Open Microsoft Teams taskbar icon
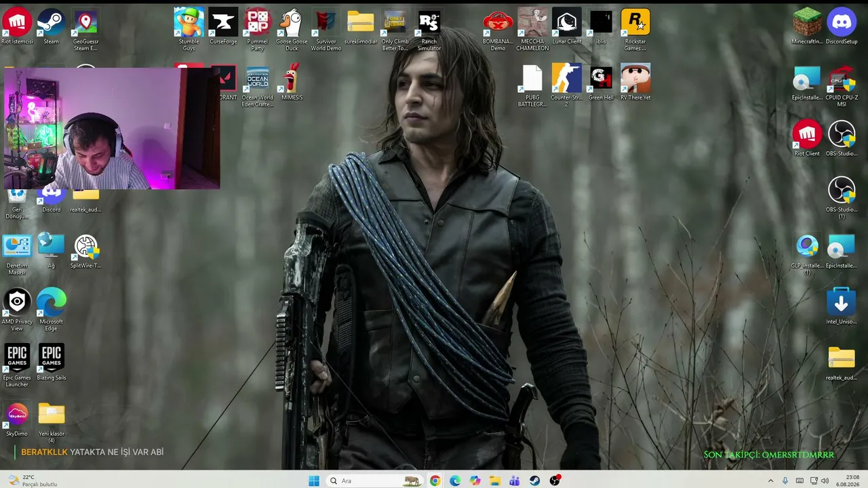 pyautogui.click(x=515, y=481)
